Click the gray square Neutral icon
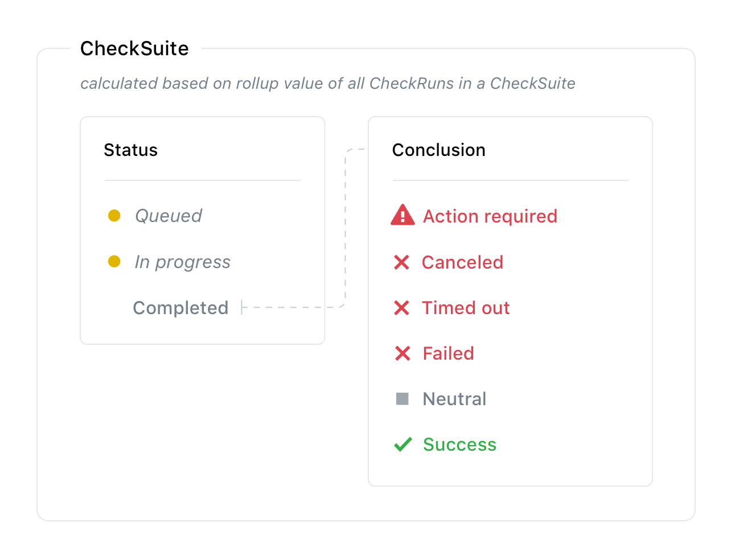This screenshot has width=731, height=560. coord(402,399)
